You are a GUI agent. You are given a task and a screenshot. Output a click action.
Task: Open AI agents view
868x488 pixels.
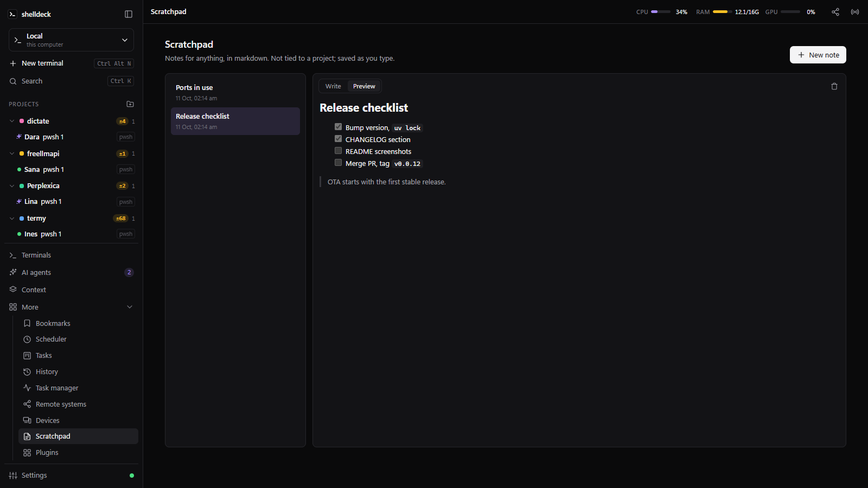(71, 273)
